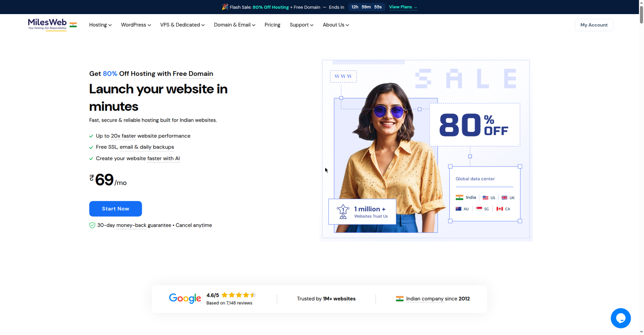The height and width of the screenshot is (335, 644).
Task: Click the India flag near 'Indian company'
Action: coord(400,299)
